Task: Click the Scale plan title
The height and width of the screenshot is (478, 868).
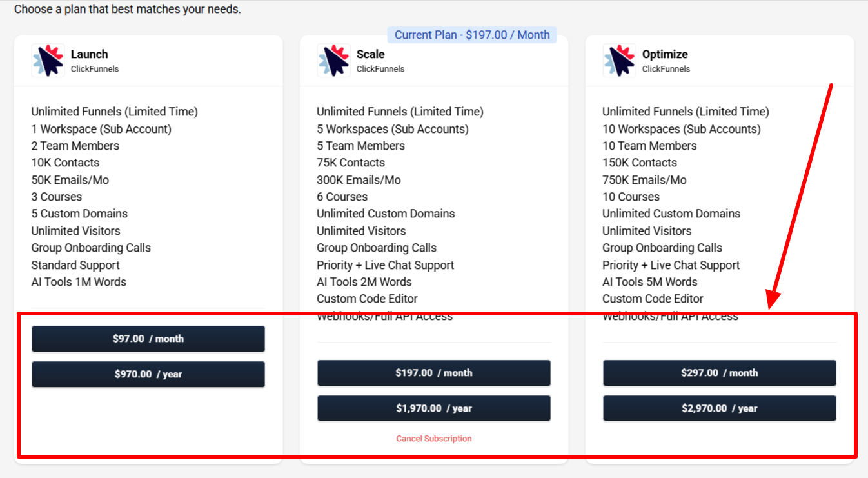Action: point(371,54)
